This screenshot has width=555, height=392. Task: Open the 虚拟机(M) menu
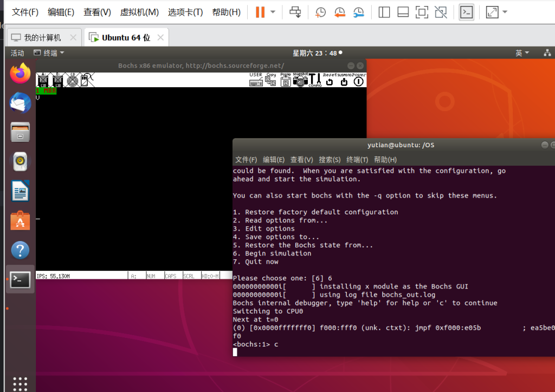point(139,12)
